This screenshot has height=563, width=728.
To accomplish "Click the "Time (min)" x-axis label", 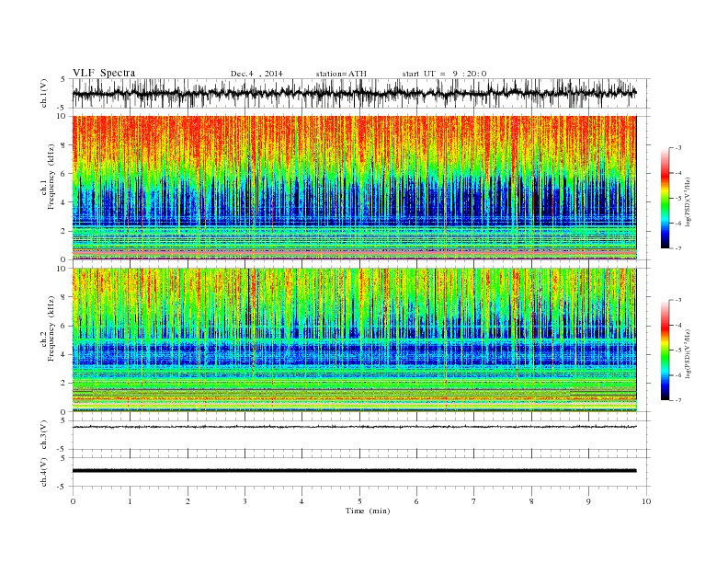I will click(x=368, y=511).
